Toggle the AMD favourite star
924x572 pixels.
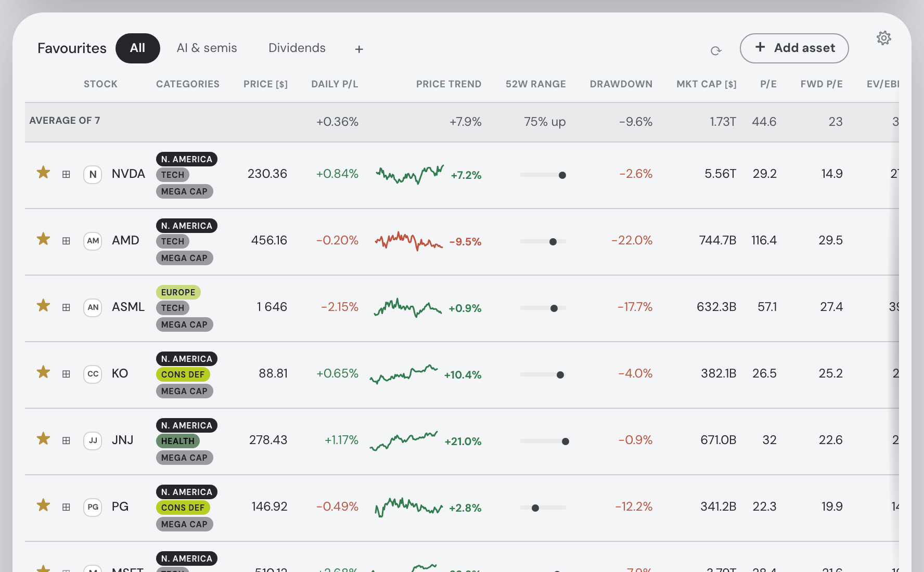[x=43, y=239]
